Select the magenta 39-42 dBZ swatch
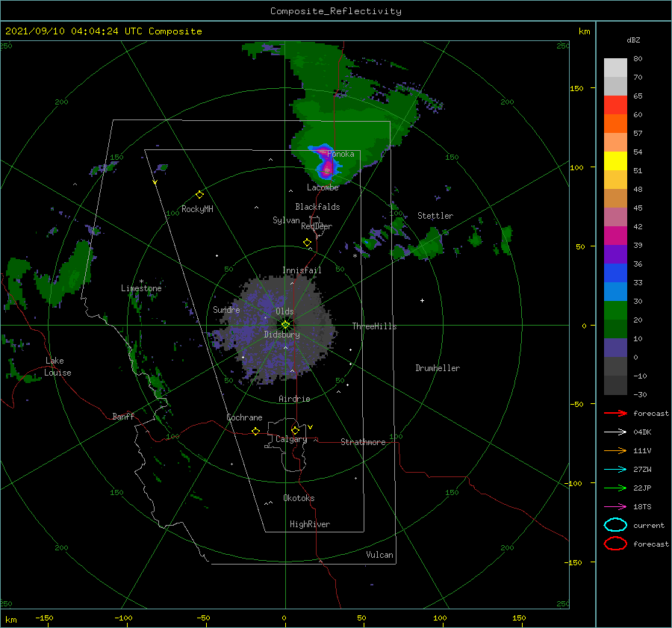Viewport: 672px width, 628px height. click(x=615, y=236)
